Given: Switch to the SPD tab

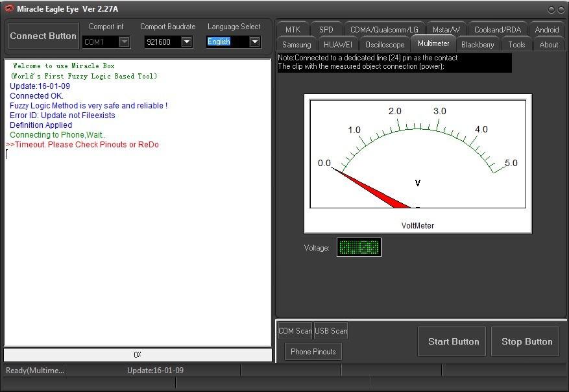Looking at the screenshot, I should point(326,30).
